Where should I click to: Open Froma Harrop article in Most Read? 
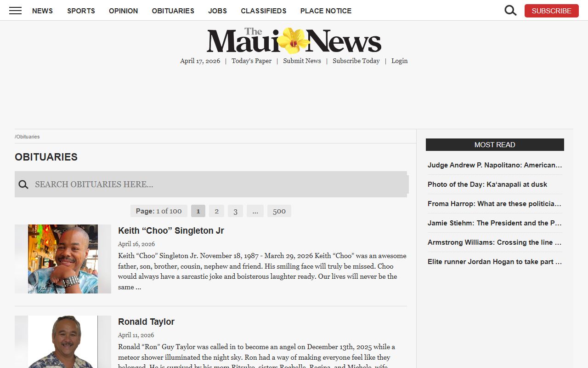(495, 203)
